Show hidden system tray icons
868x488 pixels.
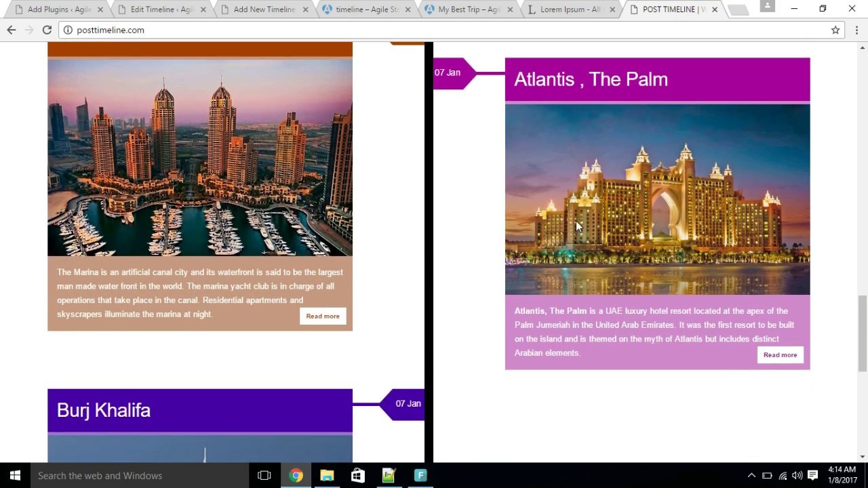pos(751,475)
